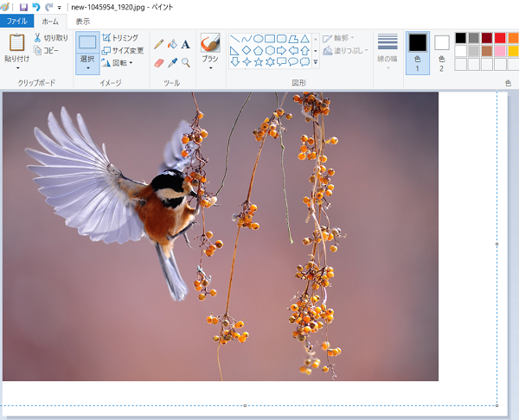The image size is (519, 420).
Task: Undo the last action
Action: 36,7
